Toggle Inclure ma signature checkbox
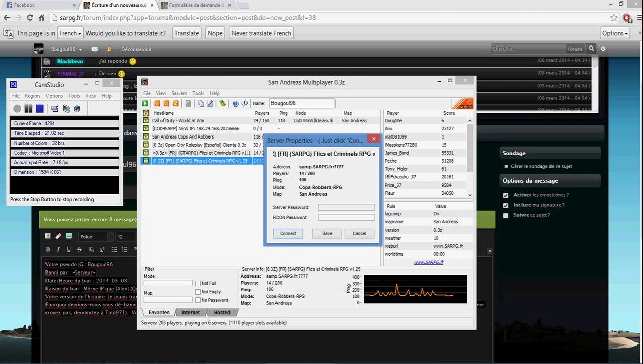This screenshot has width=643, height=364. click(x=506, y=205)
